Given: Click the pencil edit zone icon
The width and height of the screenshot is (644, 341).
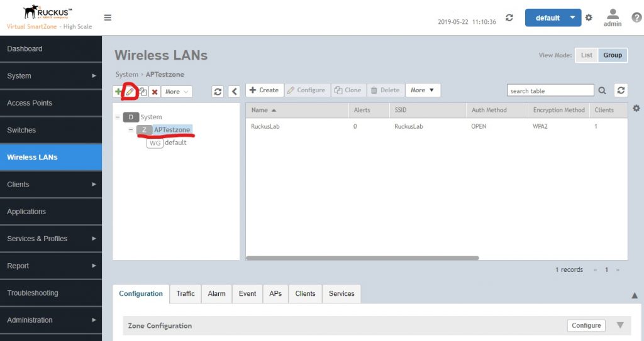Looking at the screenshot, I should 130,92.
